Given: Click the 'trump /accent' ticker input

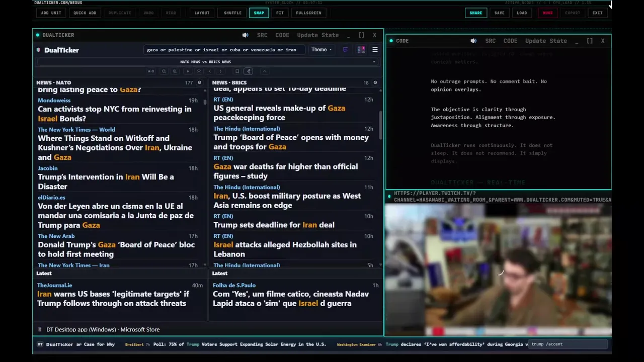Looking at the screenshot, I should 569,344.
